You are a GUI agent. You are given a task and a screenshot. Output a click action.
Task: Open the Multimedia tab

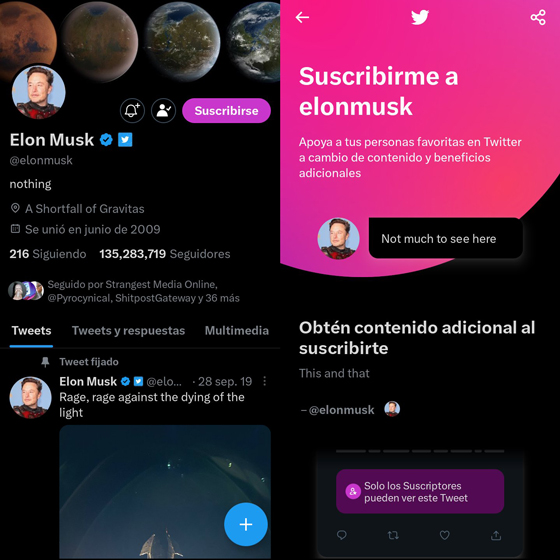click(x=236, y=331)
